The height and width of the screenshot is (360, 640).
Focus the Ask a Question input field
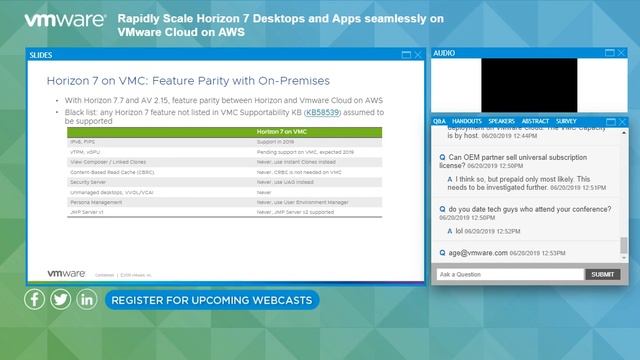pos(510,274)
